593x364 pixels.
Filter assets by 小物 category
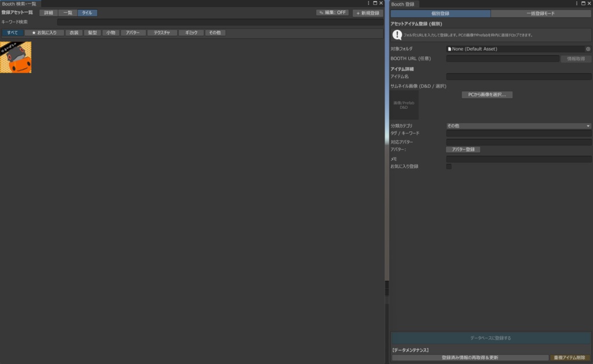point(111,33)
